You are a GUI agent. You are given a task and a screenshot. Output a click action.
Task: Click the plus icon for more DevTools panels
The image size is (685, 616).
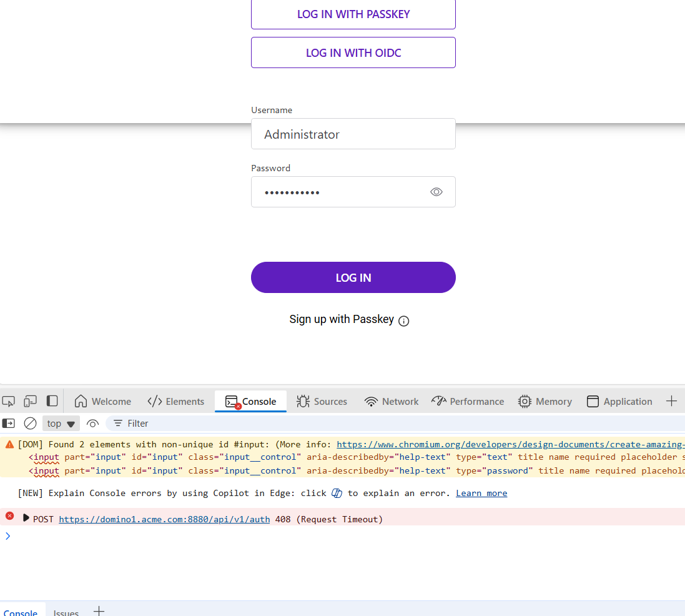point(673,400)
